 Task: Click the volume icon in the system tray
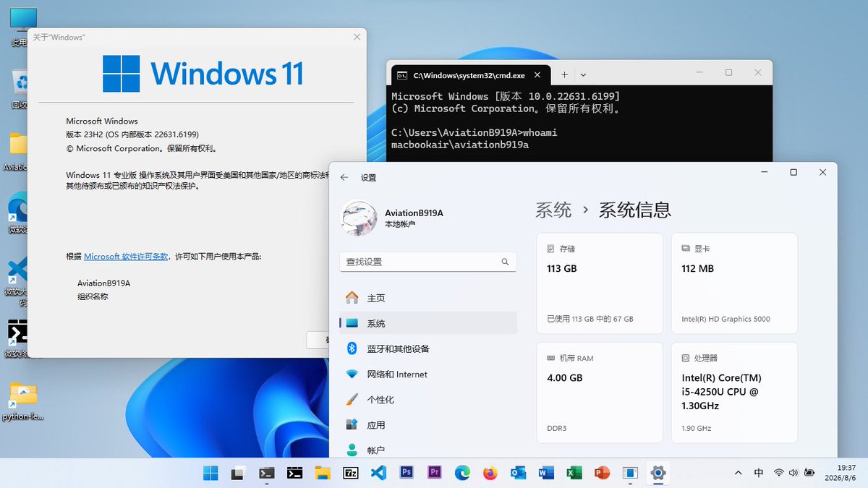(x=793, y=473)
